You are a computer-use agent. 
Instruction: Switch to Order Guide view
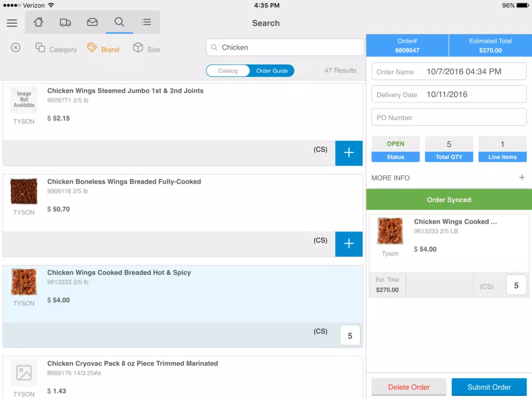[x=272, y=71]
